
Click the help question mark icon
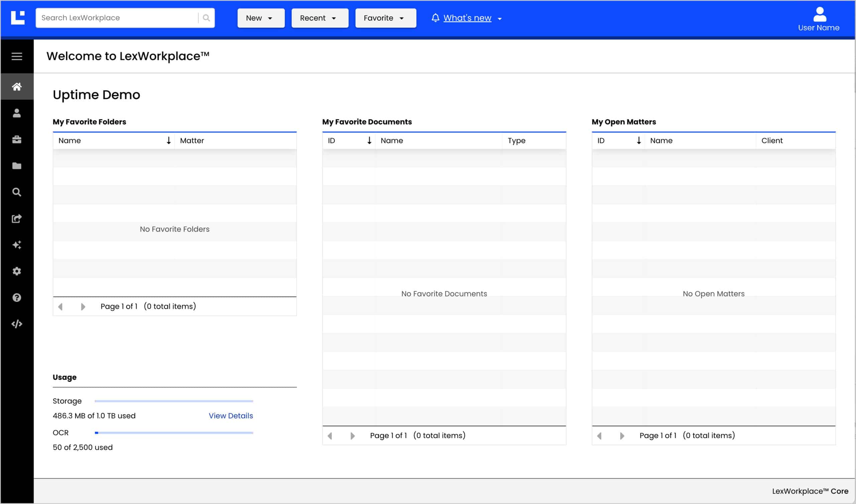tap(17, 297)
